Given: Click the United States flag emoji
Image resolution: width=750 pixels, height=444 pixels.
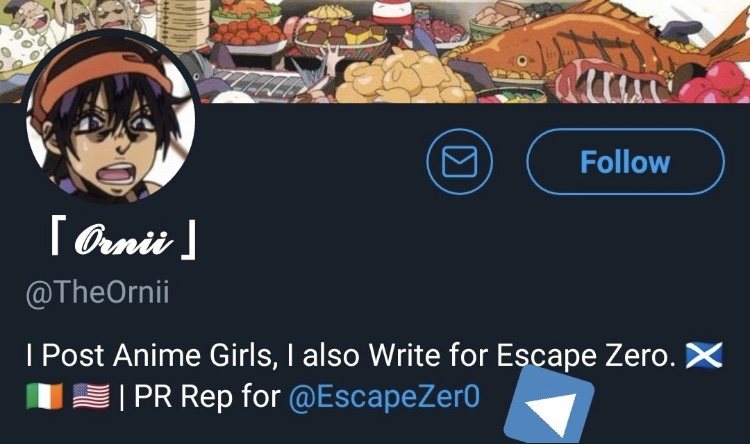Looking at the screenshot, I should pos(91,397).
